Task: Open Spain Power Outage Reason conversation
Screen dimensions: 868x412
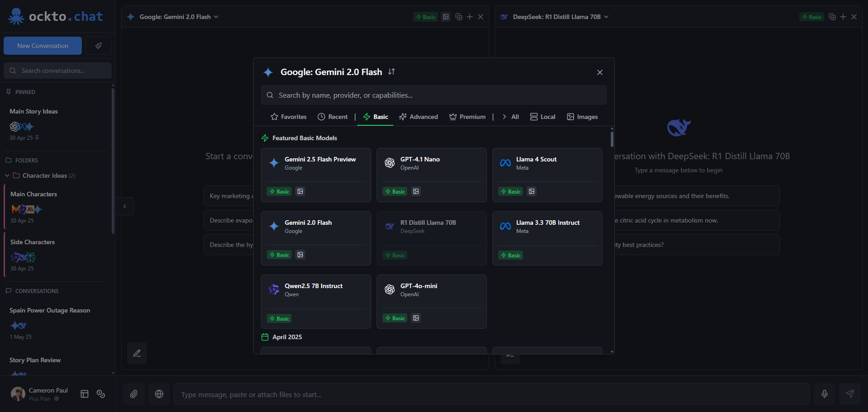Action: [56, 323]
